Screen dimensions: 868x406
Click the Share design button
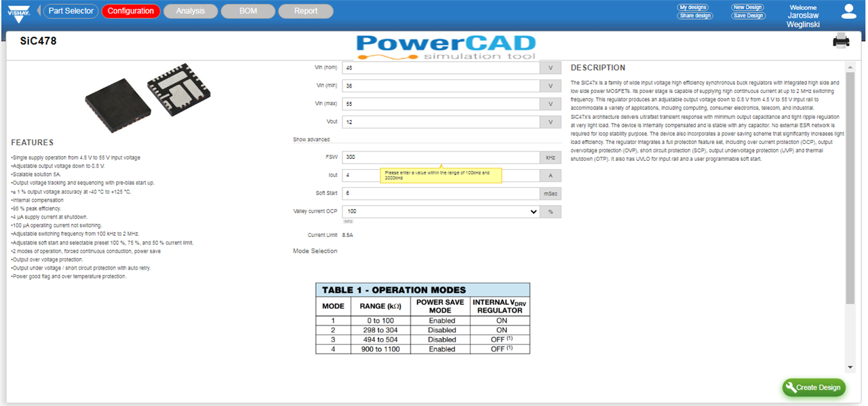(x=695, y=16)
